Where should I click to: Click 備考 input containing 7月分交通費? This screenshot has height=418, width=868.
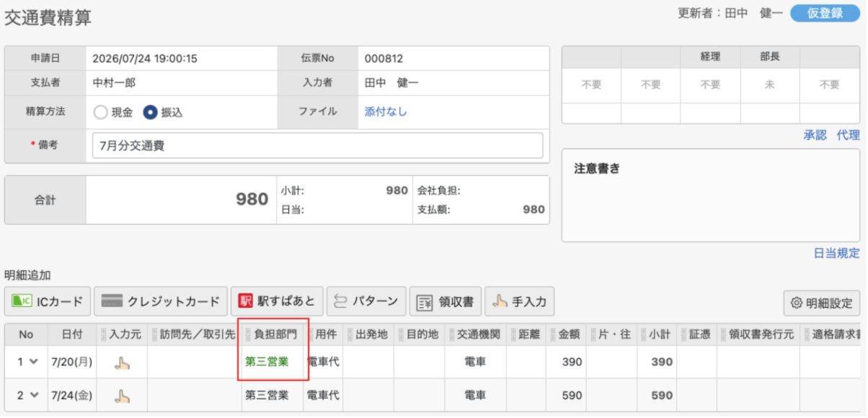tap(318, 146)
